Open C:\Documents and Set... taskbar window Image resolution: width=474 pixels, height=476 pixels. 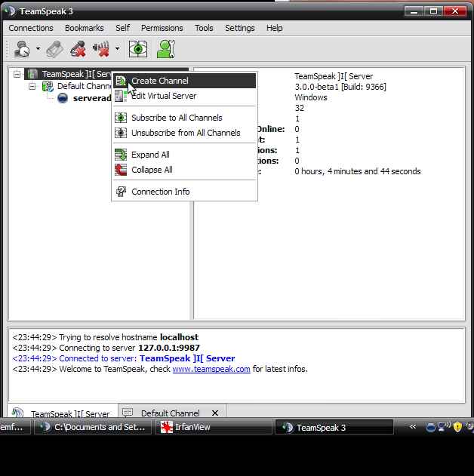point(93,427)
